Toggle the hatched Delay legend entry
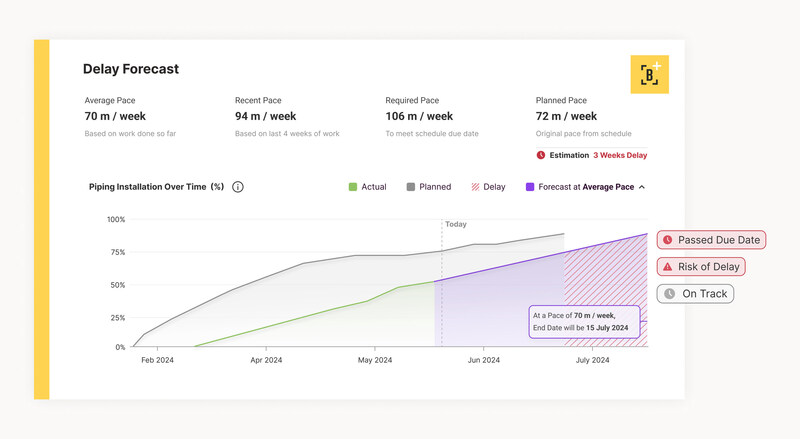The width and height of the screenshot is (800, 439). point(487,187)
